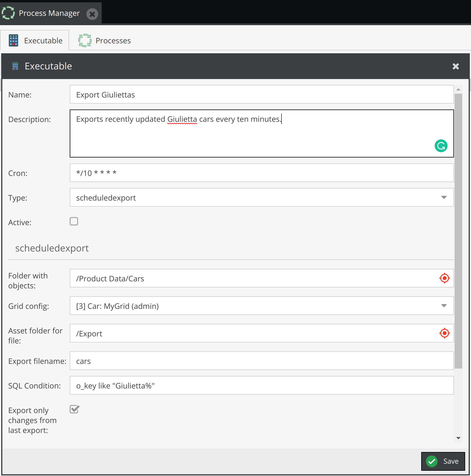
Task: Click the Process Manager refresh-arrows icon
Action: pyautogui.click(x=8, y=13)
